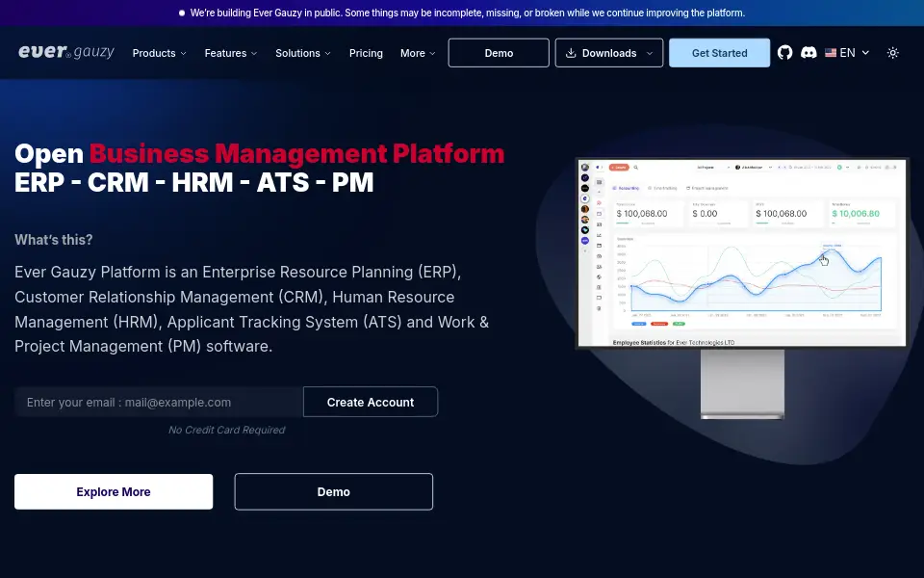Toggle the light theme sun icon
The height and width of the screenshot is (578, 924).
(893, 52)
